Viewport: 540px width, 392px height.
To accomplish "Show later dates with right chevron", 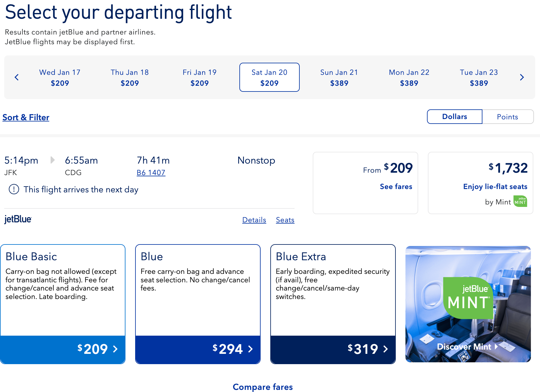I will click(522, 77).
